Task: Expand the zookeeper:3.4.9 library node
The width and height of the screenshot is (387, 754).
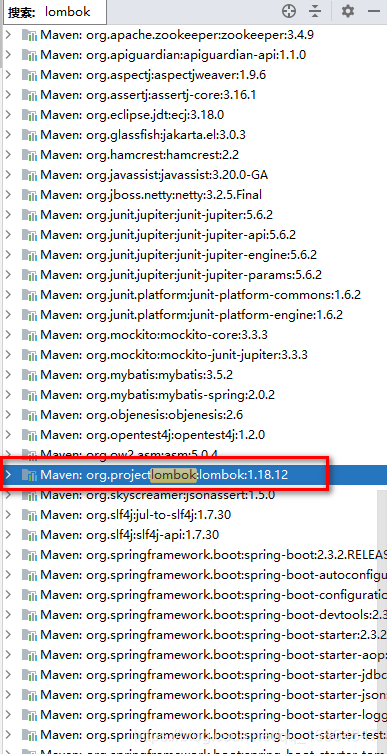Action: 8,35
